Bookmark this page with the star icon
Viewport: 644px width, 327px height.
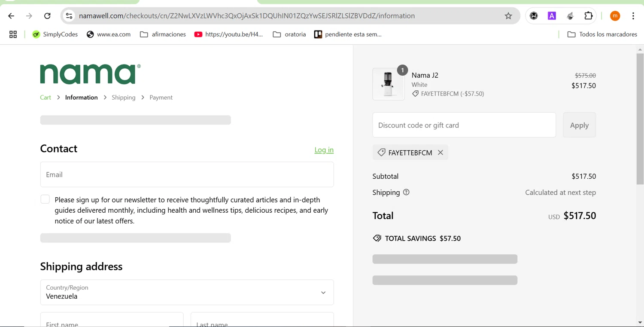[508, 16]
